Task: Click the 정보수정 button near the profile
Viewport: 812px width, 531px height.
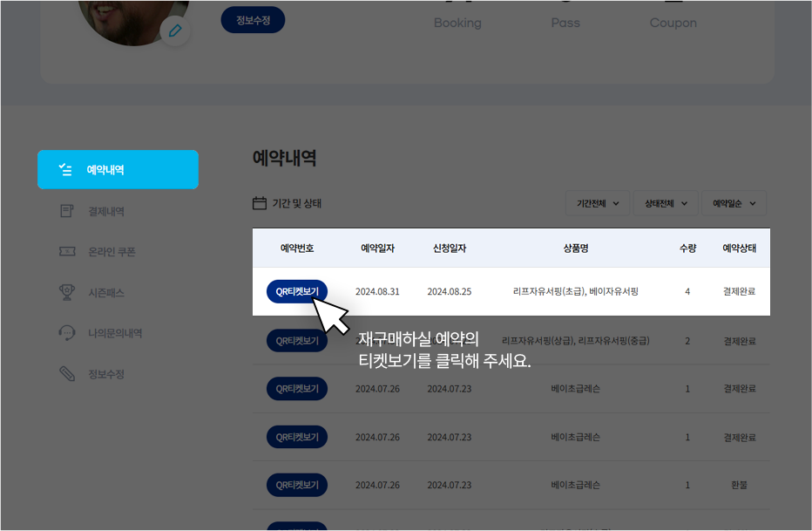Action: pos(252,18)
